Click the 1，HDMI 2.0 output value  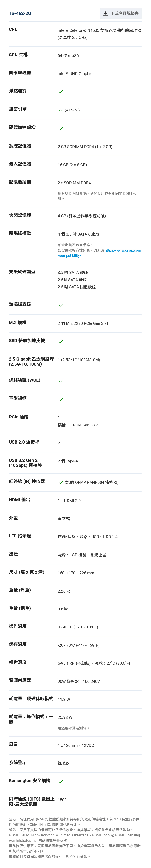click(69, 501)
